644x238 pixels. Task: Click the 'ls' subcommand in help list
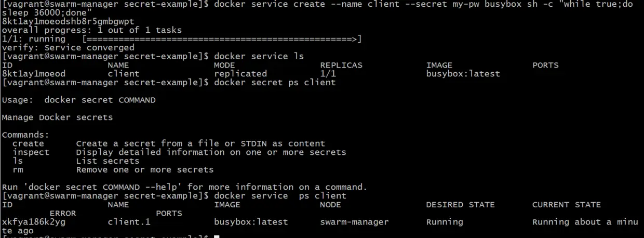(18, 161)
